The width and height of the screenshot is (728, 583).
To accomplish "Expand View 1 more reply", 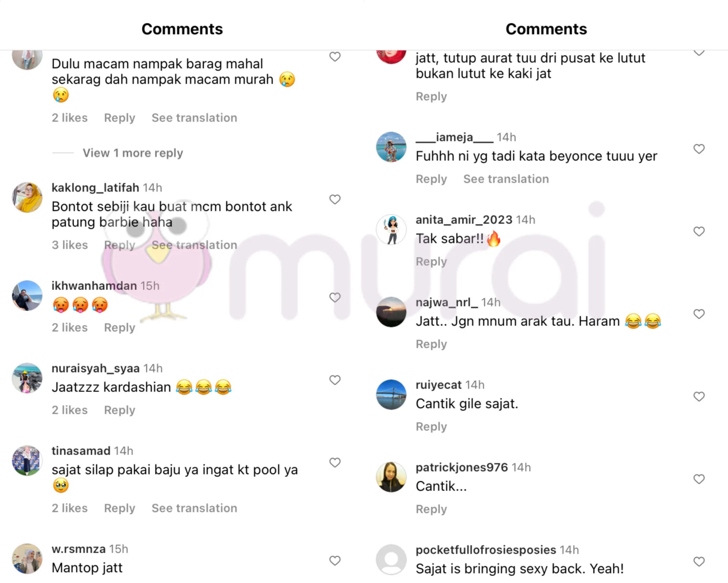I will coord(133,153).
